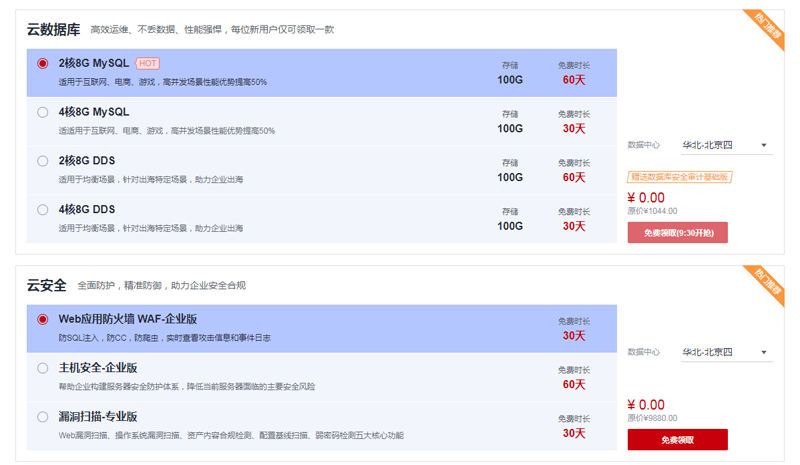
Task: Click the 热门推荐 ribbon on 云数据库 card
Action: pos(766,28)
